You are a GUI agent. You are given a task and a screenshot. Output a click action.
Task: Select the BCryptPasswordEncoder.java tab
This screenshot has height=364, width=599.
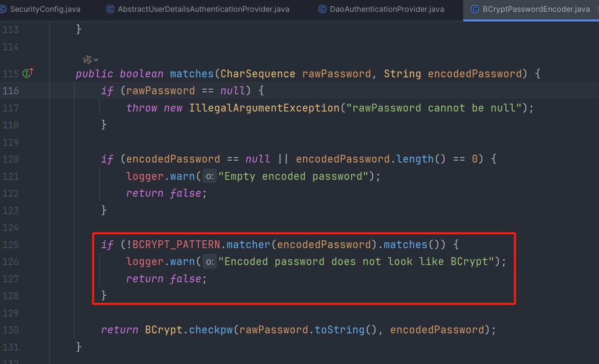(536, 9)
